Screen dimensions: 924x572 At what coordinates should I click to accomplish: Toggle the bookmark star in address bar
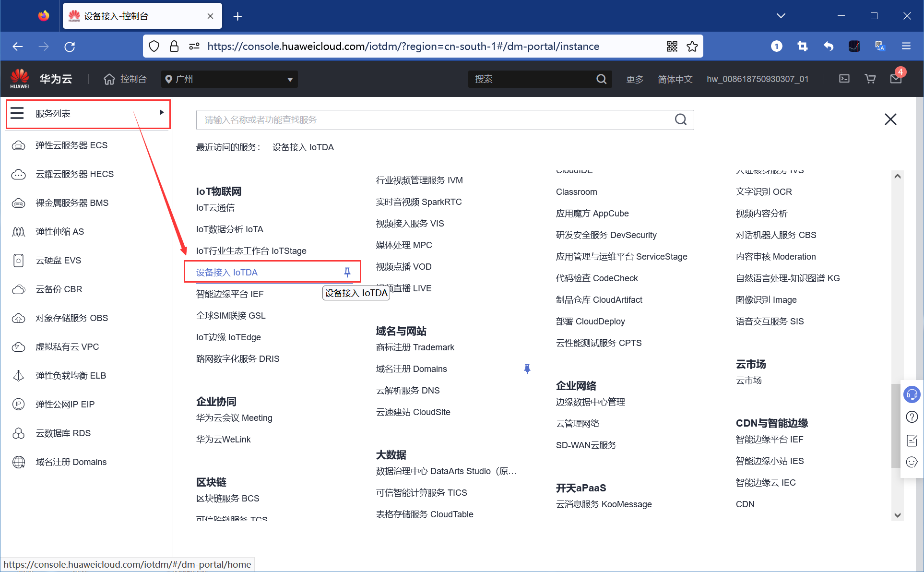tap(692, 46)
